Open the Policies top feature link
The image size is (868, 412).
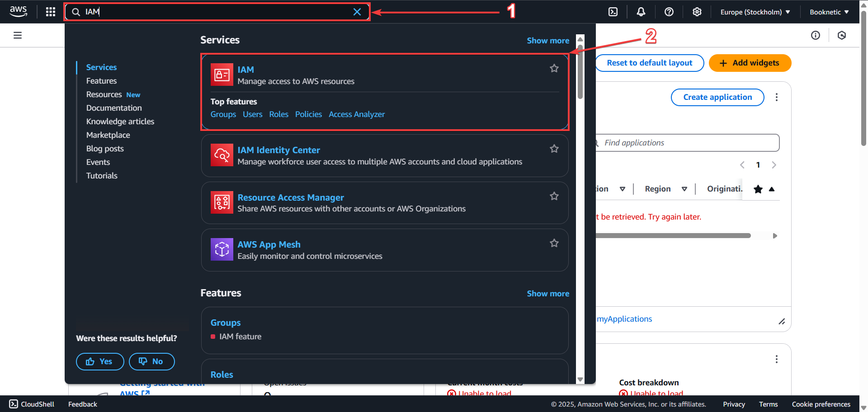308,114
